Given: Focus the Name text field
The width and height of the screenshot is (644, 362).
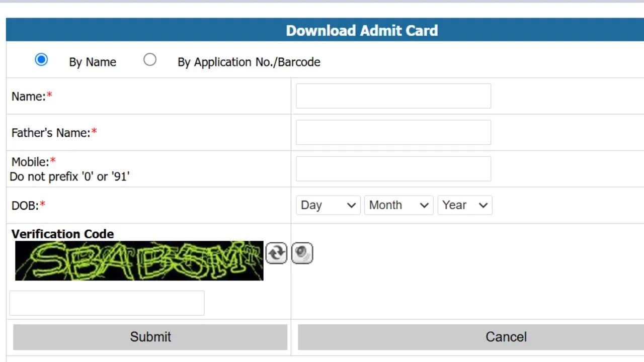Looking at the screenshot, I should [393, 96].
